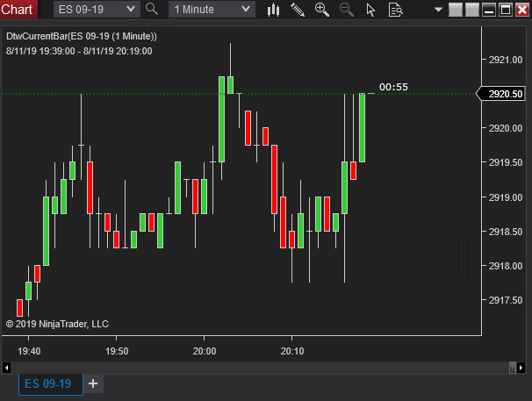Click the zoom in magnifier icon

(x=321, y=10)
